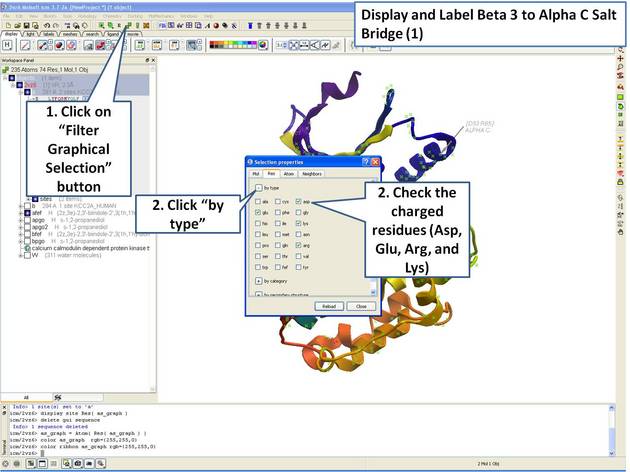The width and height of the screenshot is (630, 472).
Task: Click the Close button in dialog
Action: [x=360, y=305]
